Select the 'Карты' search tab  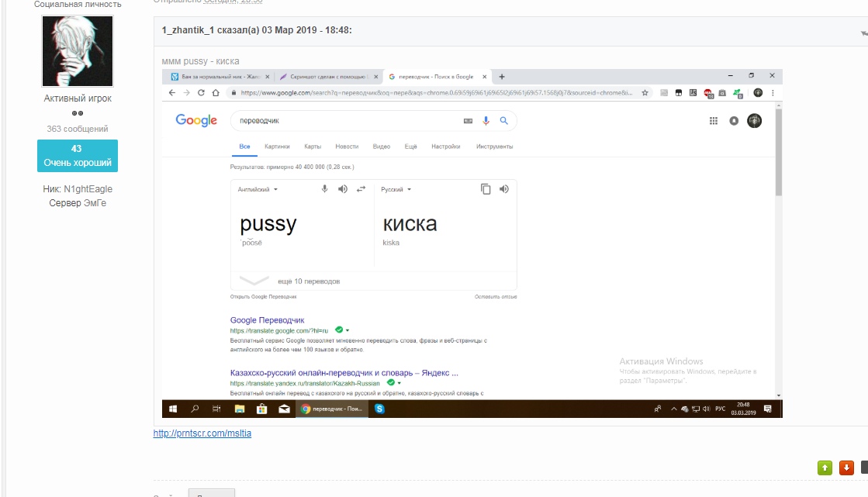coord(313,147)
